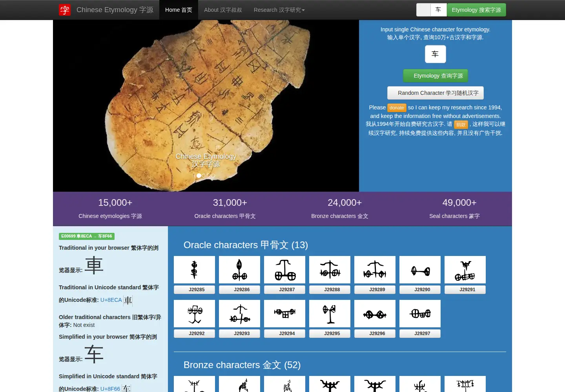Image resolution: width=565 pixels, height=392 pixels.
Task: Select the active carousel indicator dot
Action: tap(199, 176)
